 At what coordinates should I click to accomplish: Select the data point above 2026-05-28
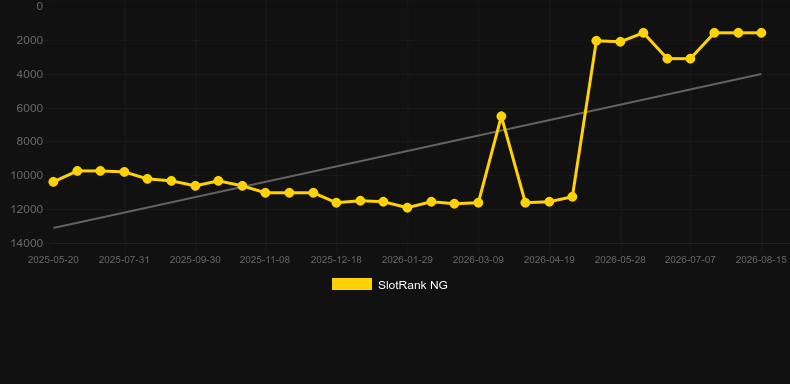[x=620, y=42]
